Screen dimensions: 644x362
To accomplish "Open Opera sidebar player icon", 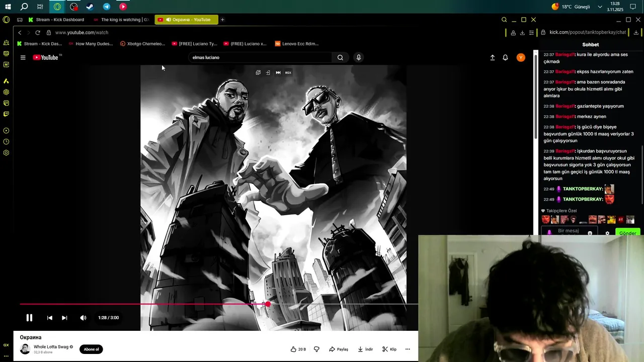I will click(6, 131).
